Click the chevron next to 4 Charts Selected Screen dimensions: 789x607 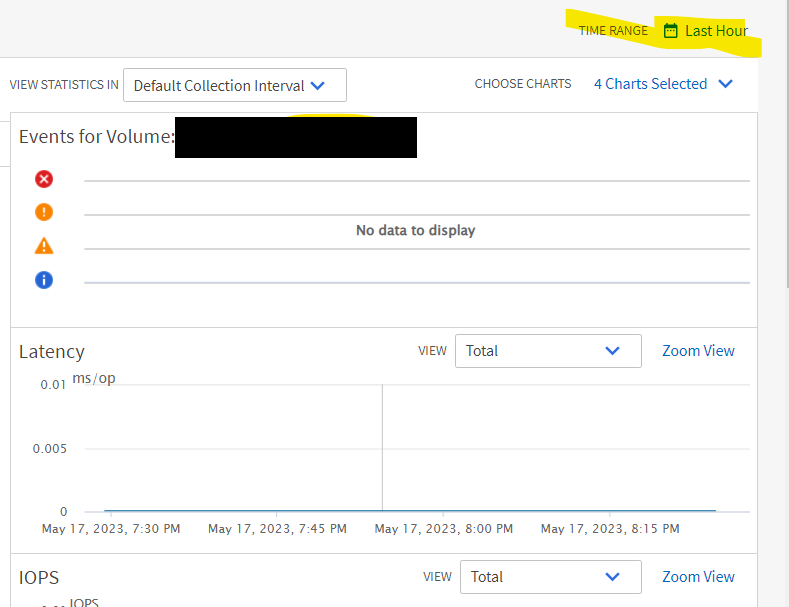click(726, 84)
